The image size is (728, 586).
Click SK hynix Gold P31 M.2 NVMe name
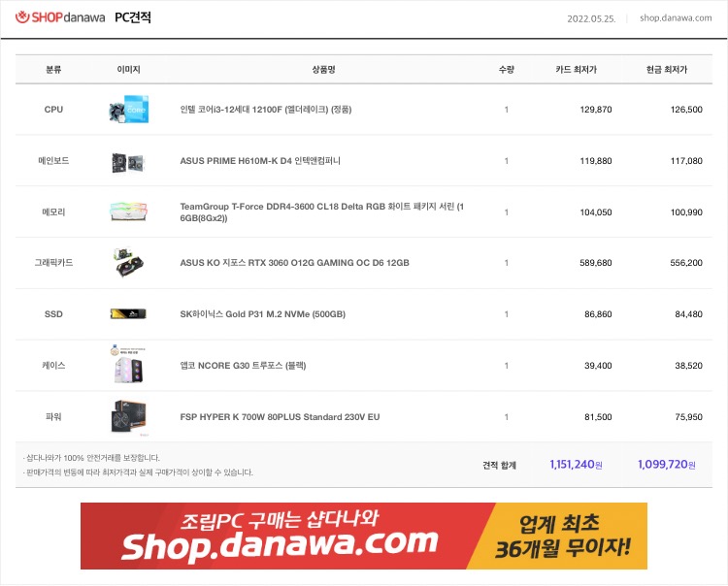click(x=263, y=314)
